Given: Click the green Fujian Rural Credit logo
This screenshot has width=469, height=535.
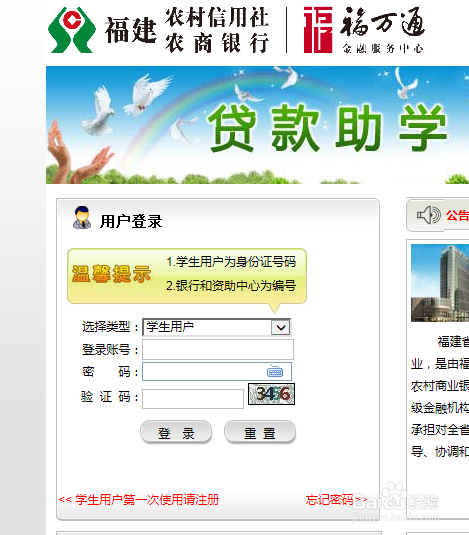Looking at the screenshot, I should (x=71, y=30).
